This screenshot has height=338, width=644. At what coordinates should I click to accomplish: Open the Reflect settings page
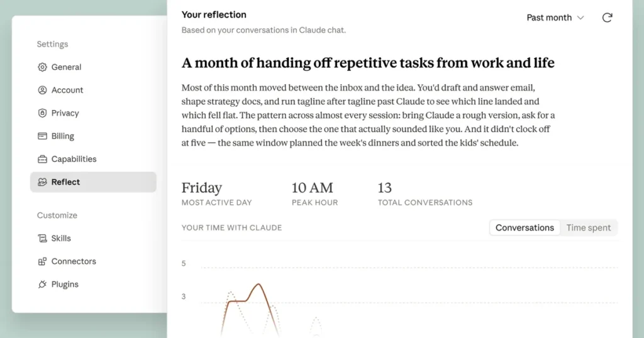click(93, 182)
